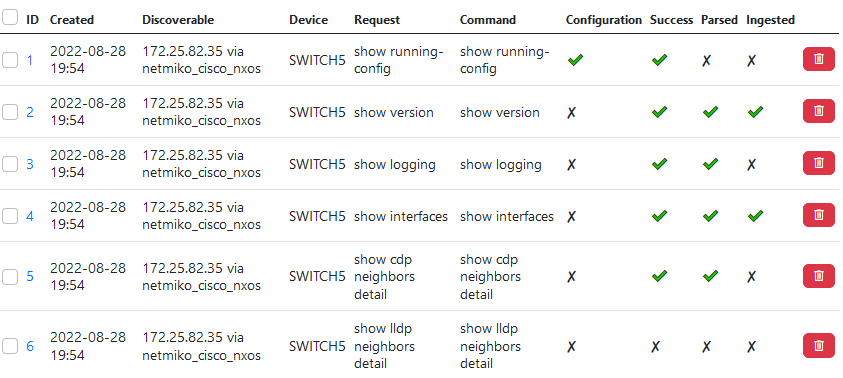Image resolution: width=843 pixels, height=378 pixels.
Task: Remove the show logging entry via trash button
Action: [x=818, y=163]
